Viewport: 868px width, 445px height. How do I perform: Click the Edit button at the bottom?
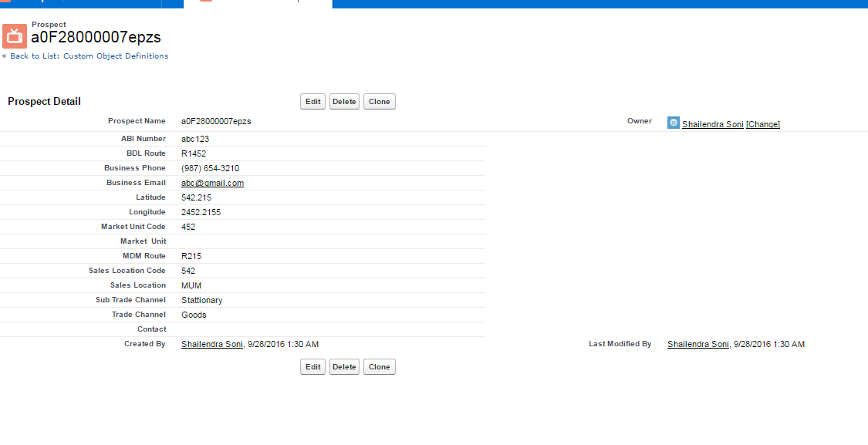(x=312, y=366)
